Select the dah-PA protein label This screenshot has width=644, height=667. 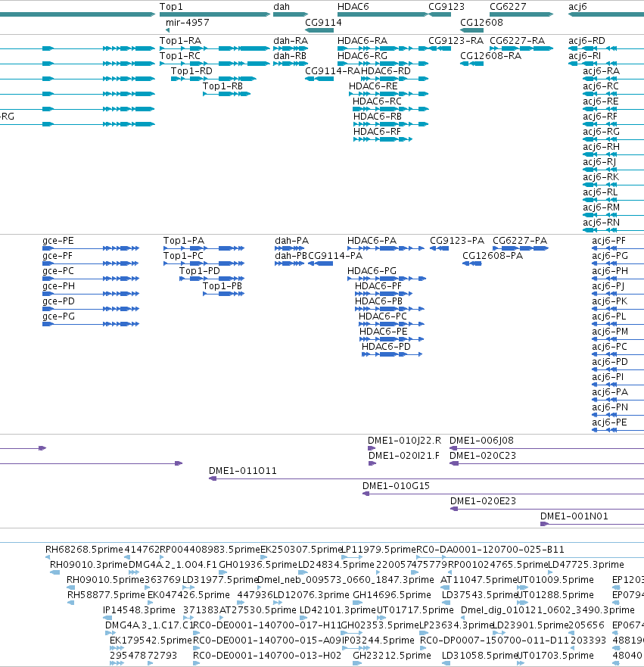click(291, 241)
